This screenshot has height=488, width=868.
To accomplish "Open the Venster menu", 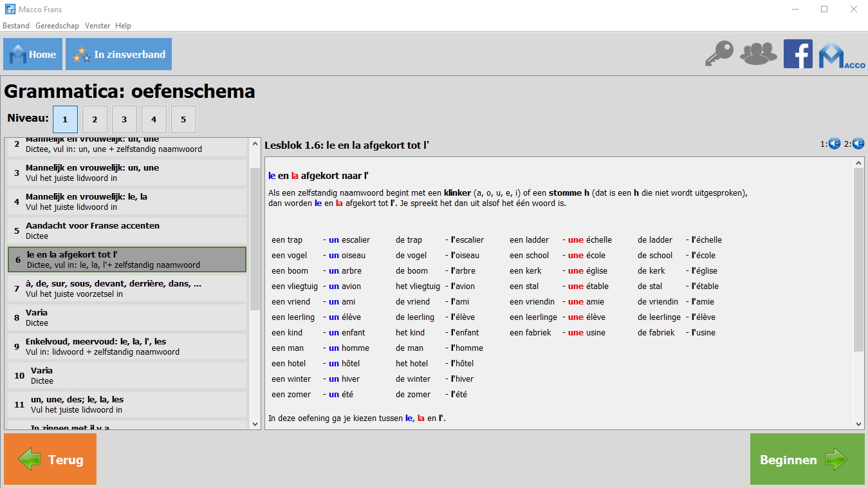I will 97,26.
